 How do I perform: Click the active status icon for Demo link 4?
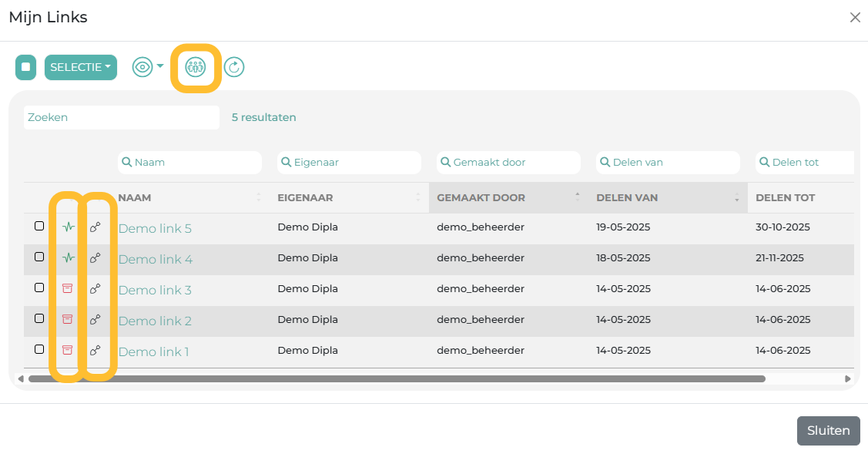(68, 258)
